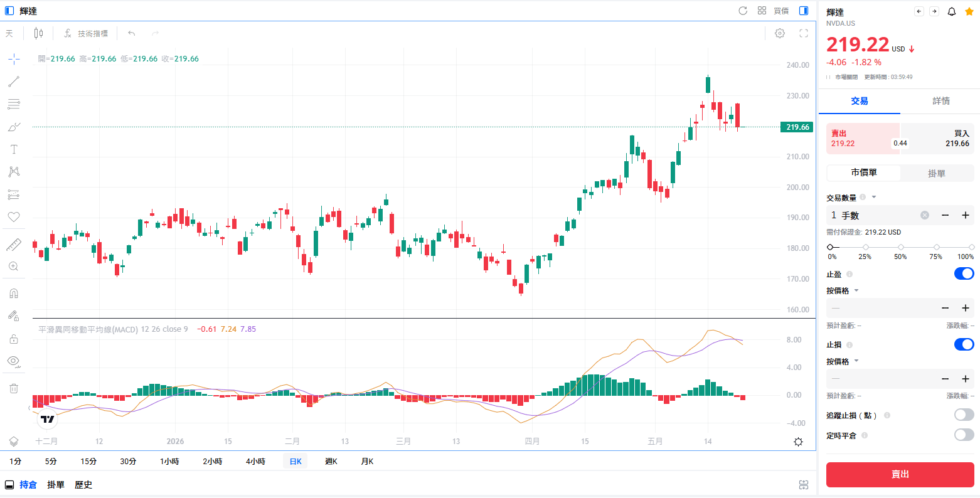
Task: Select the text annotation tool
Action: [x=14, y=149]
